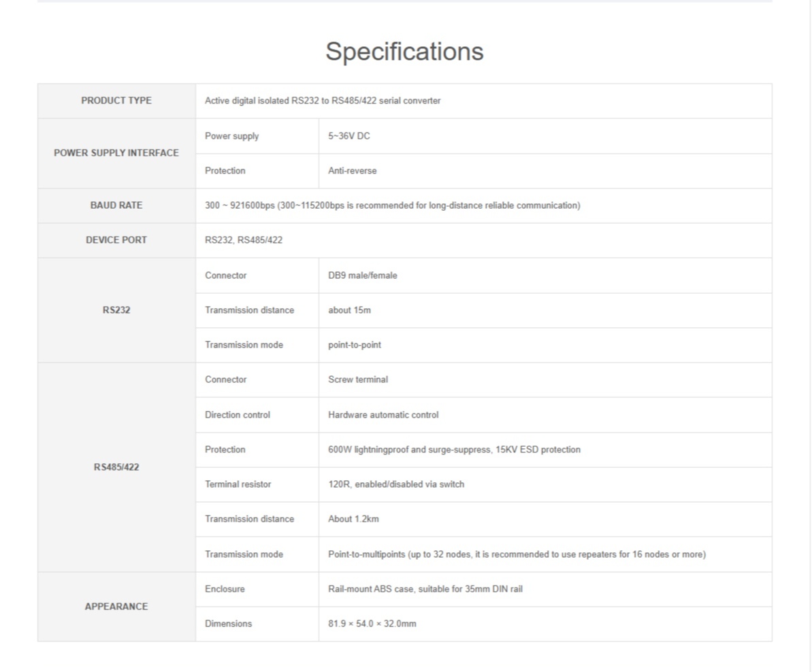Click the APPEARANCE row header cell
Image resolution: width=812 pixels, height=672 pixels.
116,607
